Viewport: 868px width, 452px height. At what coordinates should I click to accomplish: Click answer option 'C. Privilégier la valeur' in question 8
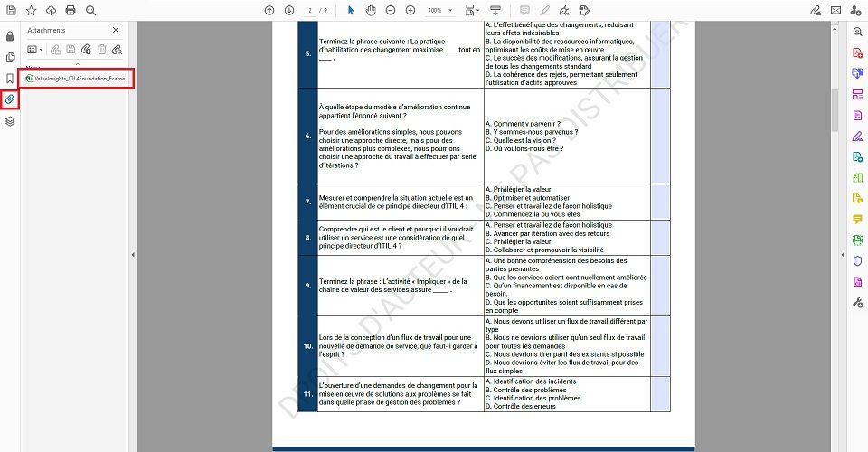(x=518, y=241)
